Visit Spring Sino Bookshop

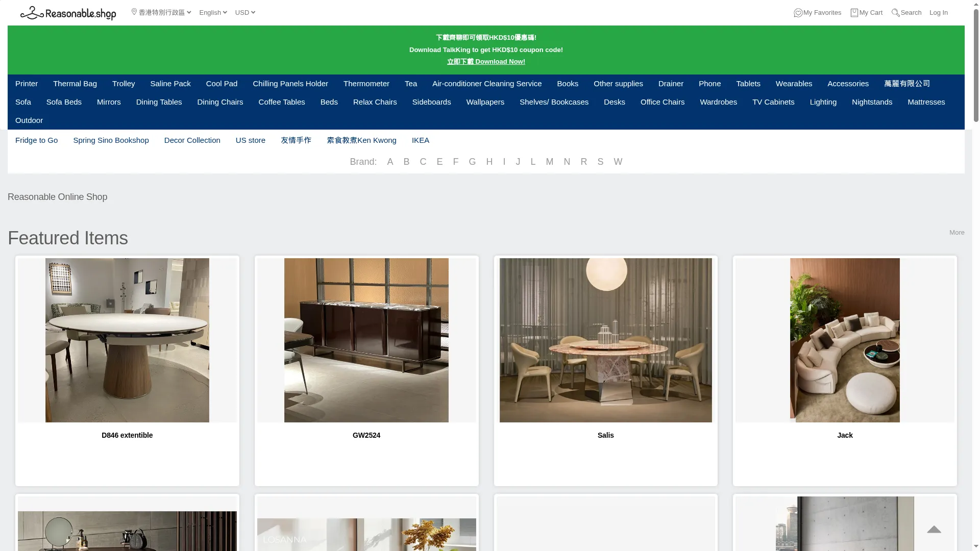111,140
